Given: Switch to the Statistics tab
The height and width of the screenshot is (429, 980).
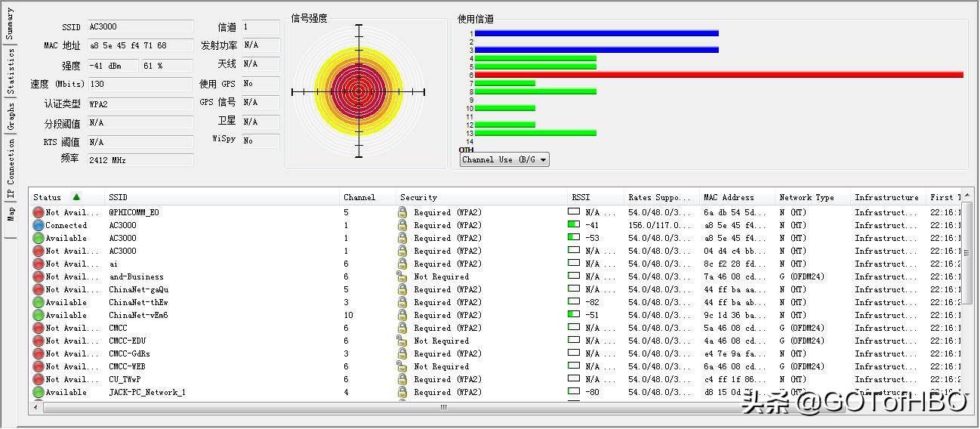Looking at the screenshot, I should [10, 72].
